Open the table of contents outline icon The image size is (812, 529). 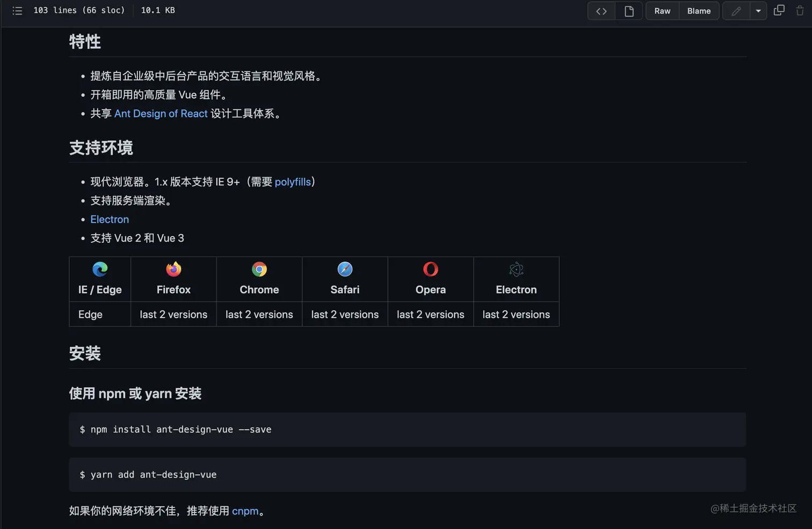[x=17, y=11]
